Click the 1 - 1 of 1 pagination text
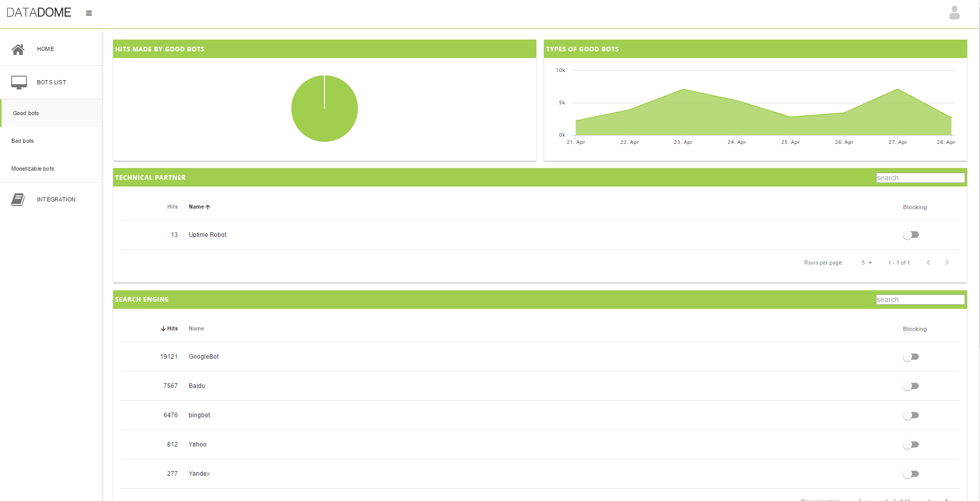Screen dimensions: 980x501 (x=899, y=263)
